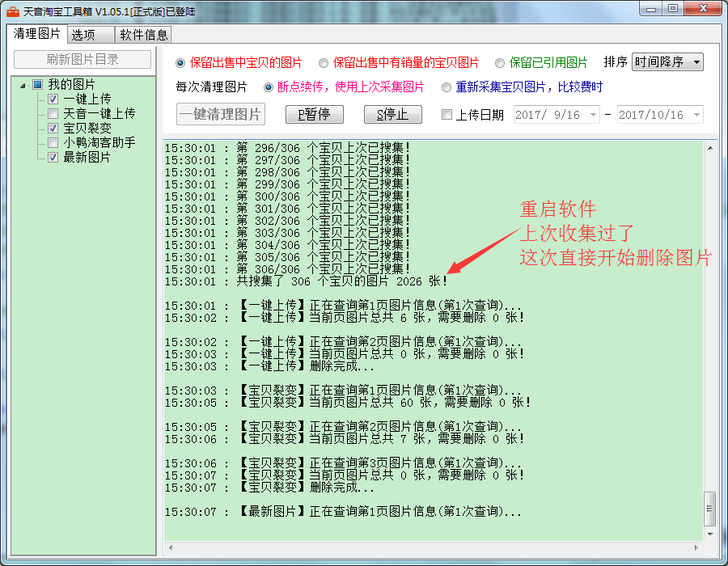728x566 pixels.
Task: Open the 软件信息 tab
Action: point(143,35)
